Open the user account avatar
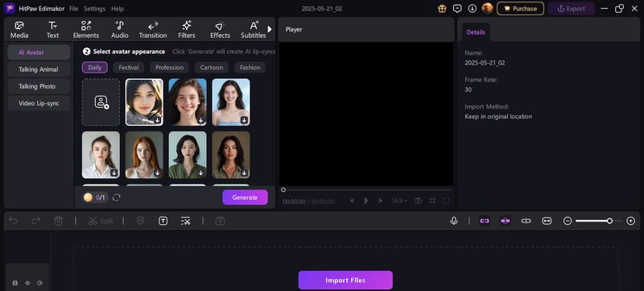 pyautogui.click(x=488, y=8)
